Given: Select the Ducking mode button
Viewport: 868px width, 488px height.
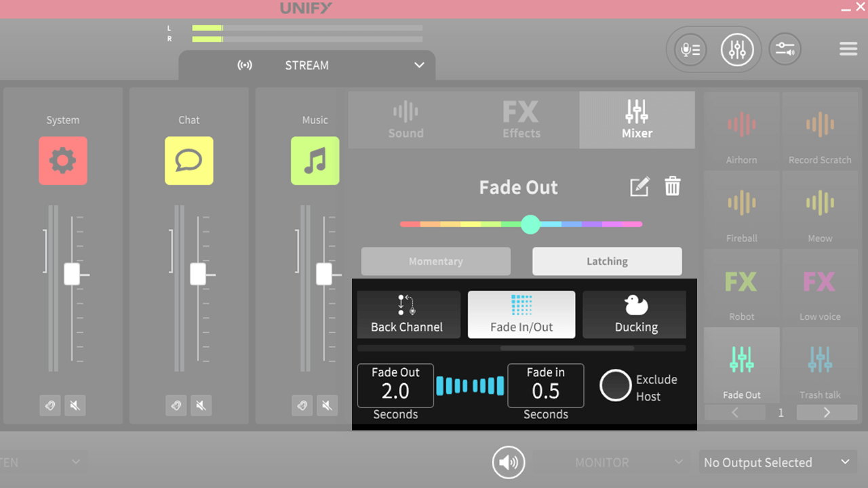Looking at the screenshot, I should (x=634, y=314).
